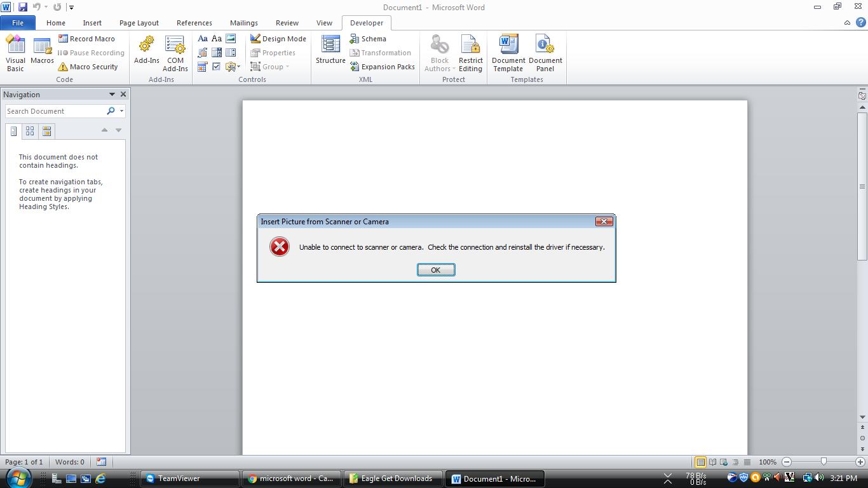Go to the previous heading arrow

(x=104, y=130)
